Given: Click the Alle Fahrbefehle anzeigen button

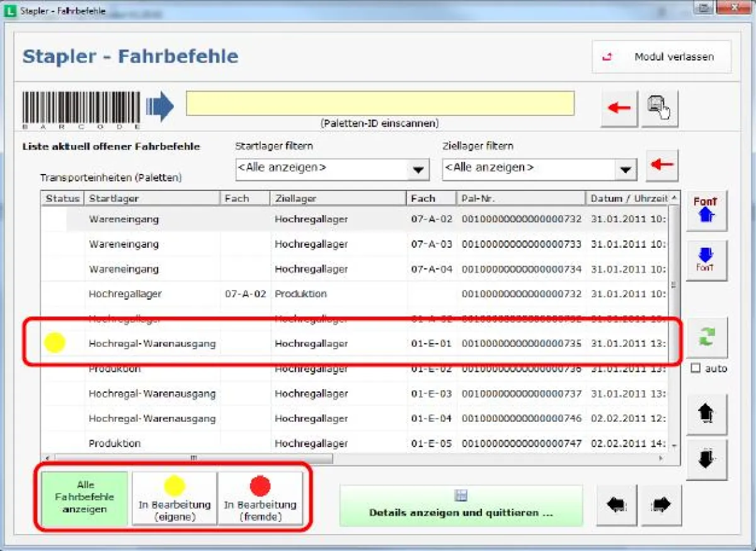Looking at the screenshot, I should (x=83, y=498).
